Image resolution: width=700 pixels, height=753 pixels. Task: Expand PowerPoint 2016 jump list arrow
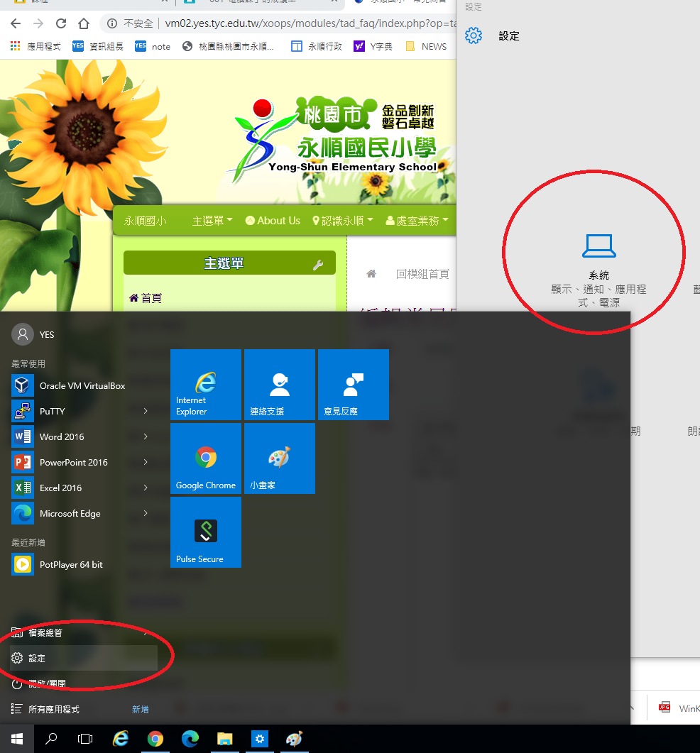pos(146,462)
